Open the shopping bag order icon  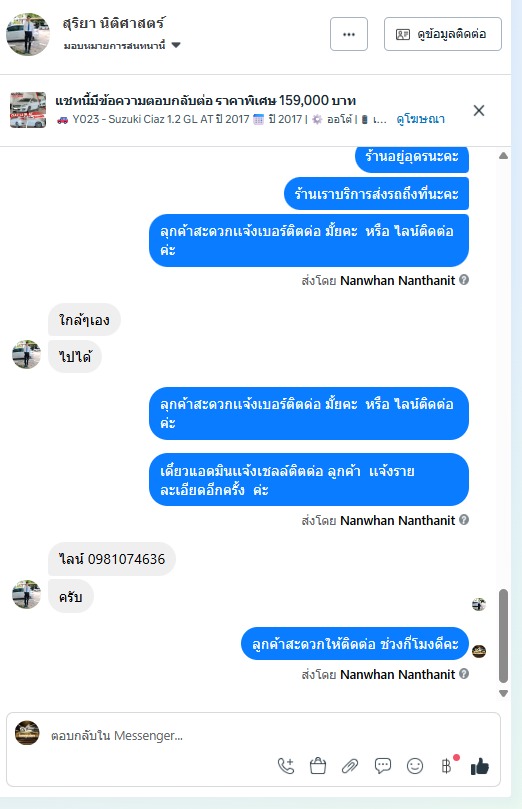tap(318, 766)
